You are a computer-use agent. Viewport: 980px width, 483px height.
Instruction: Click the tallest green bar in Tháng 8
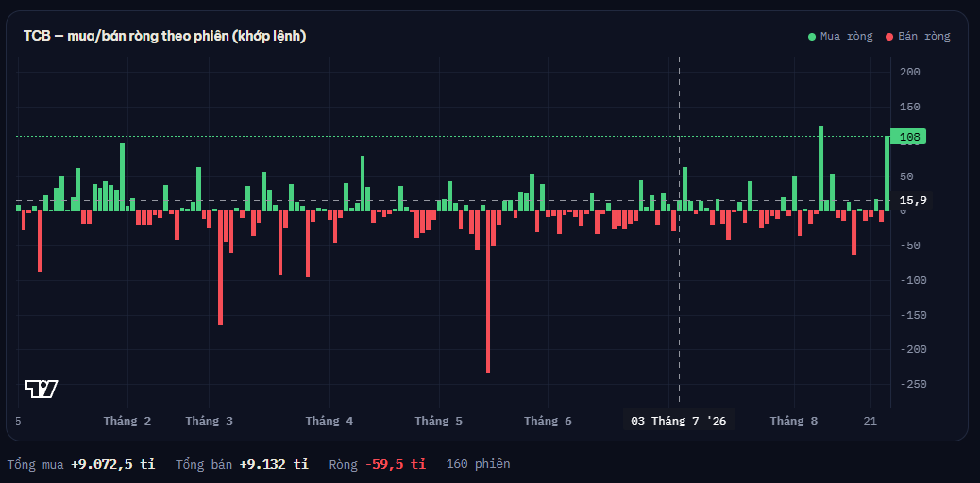tap(821, 169)
